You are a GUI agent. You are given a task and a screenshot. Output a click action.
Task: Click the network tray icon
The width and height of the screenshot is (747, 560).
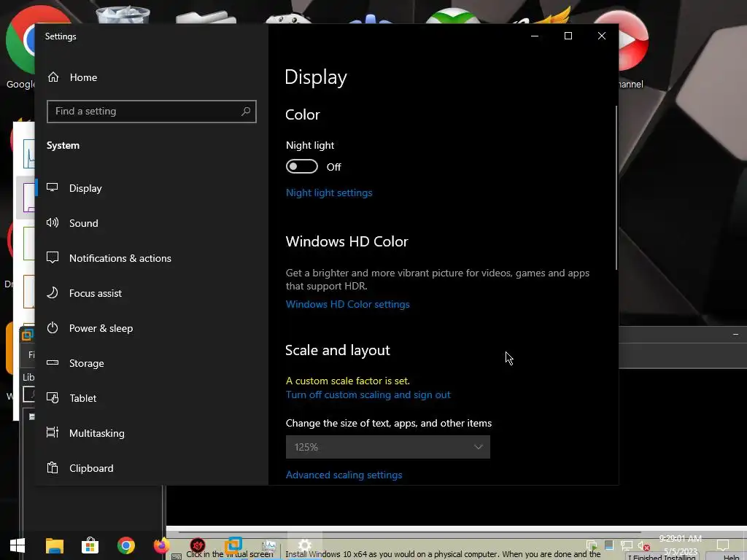coord(627,546)
